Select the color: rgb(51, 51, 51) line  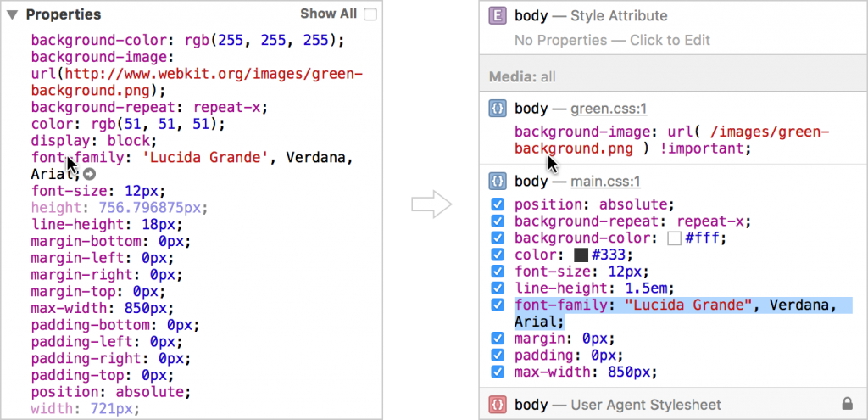[129, 124]
